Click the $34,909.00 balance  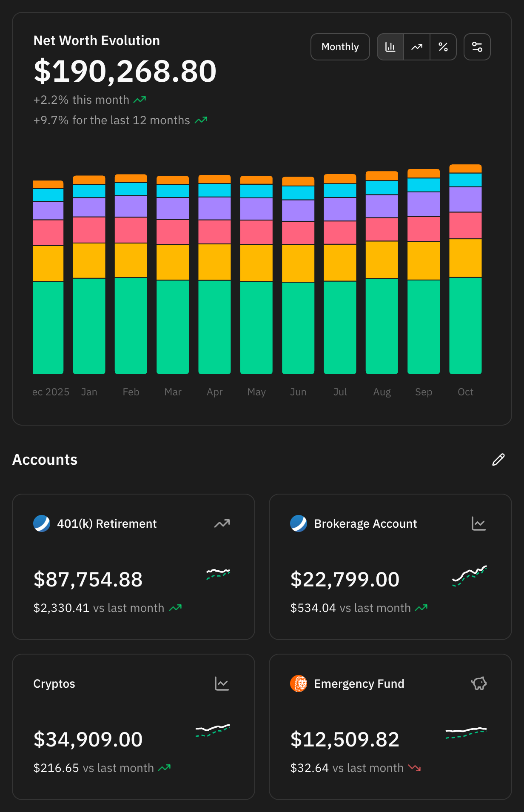pyautogui.click(x=88, y=739)
